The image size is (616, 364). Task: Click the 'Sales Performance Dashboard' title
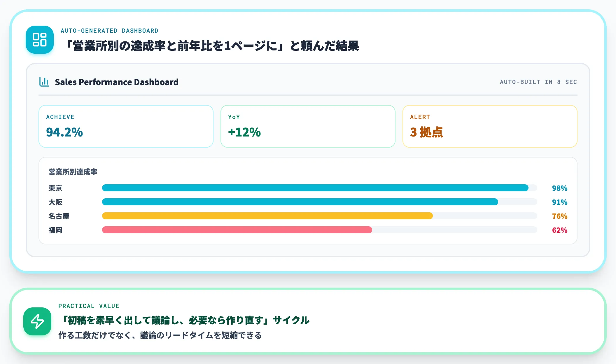pos(117,82)
